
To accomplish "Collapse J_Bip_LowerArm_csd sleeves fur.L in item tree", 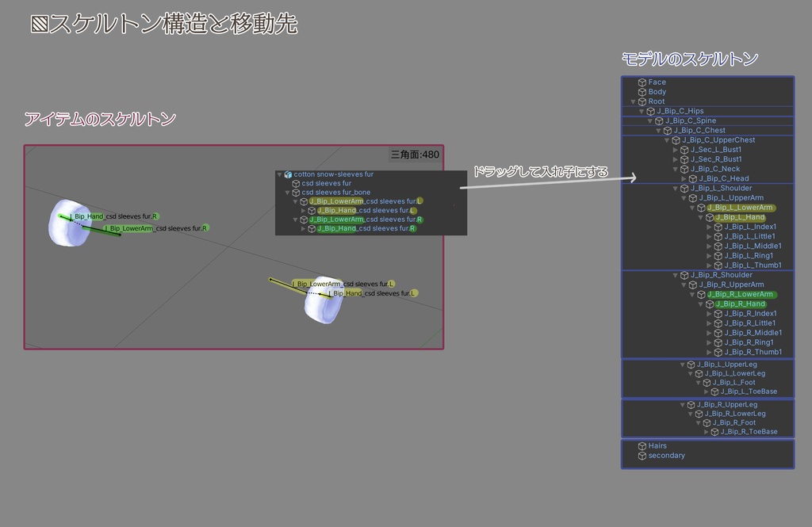I will pyautogui.click(x=296, y=201).
